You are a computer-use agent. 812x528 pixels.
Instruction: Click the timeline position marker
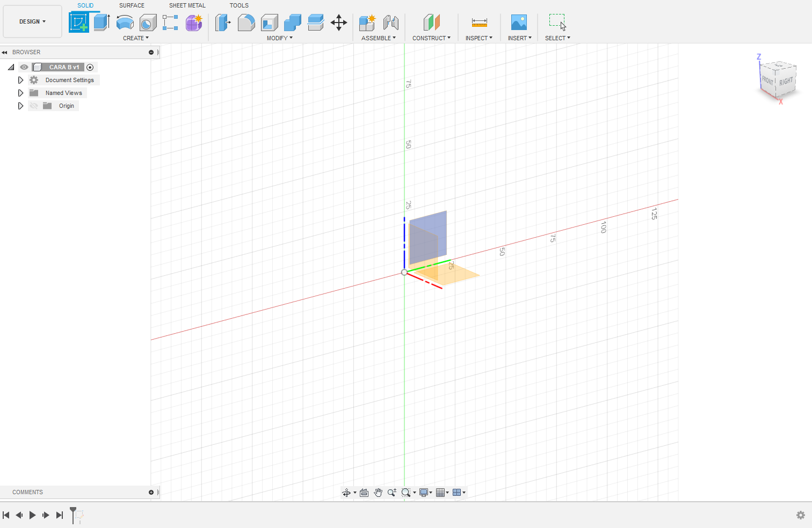pyautogui.click(x=73, y=515)
